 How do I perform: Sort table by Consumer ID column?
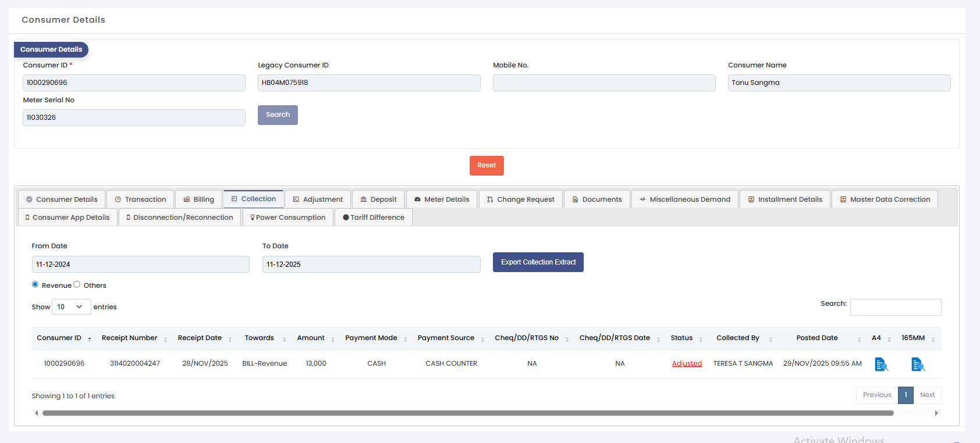pyautogui.click(x=64, y=338)
